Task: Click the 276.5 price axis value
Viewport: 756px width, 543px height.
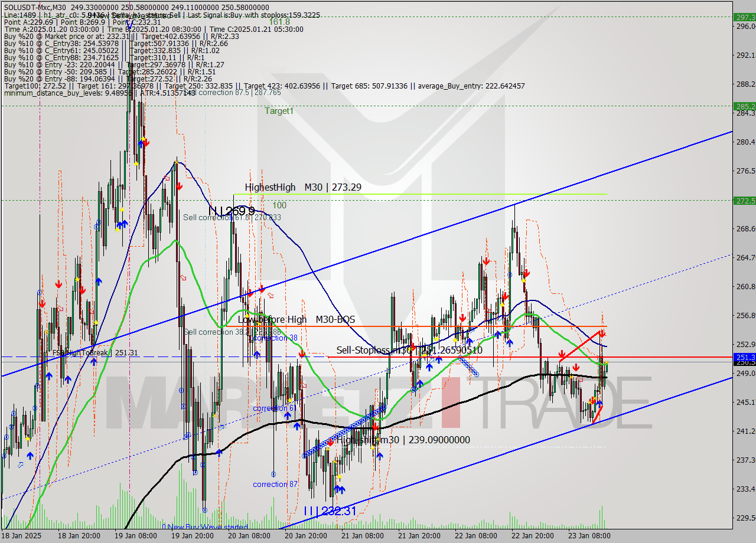Action: coord(745,171)
